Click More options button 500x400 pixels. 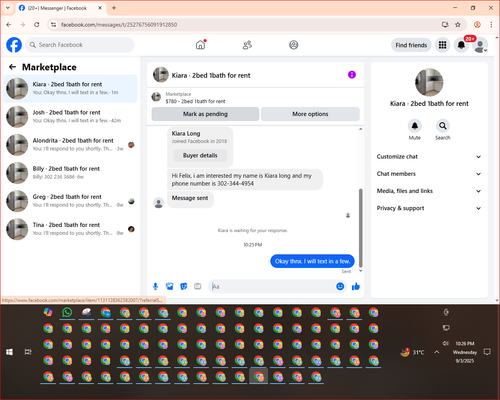[310, 114]
